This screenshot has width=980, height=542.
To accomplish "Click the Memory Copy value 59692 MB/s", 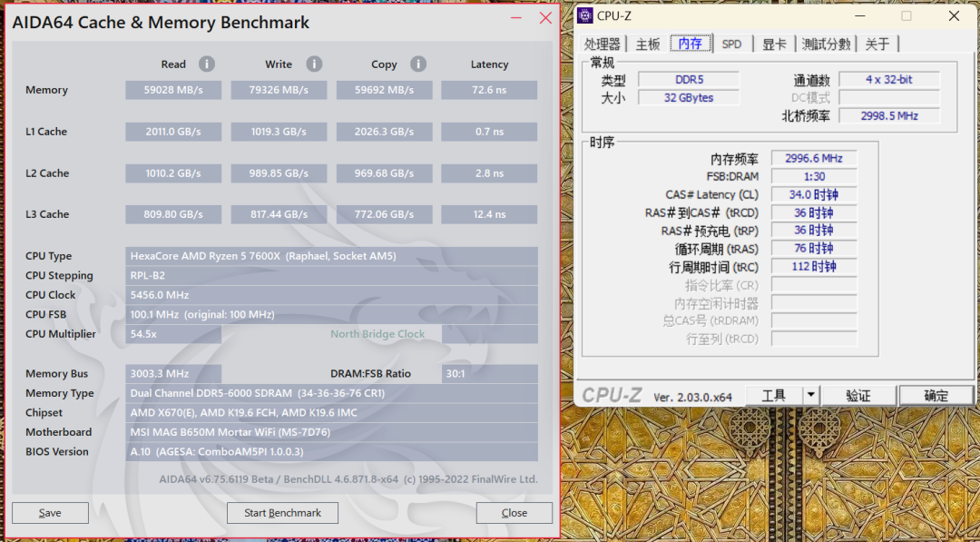I will coord(385,90).
